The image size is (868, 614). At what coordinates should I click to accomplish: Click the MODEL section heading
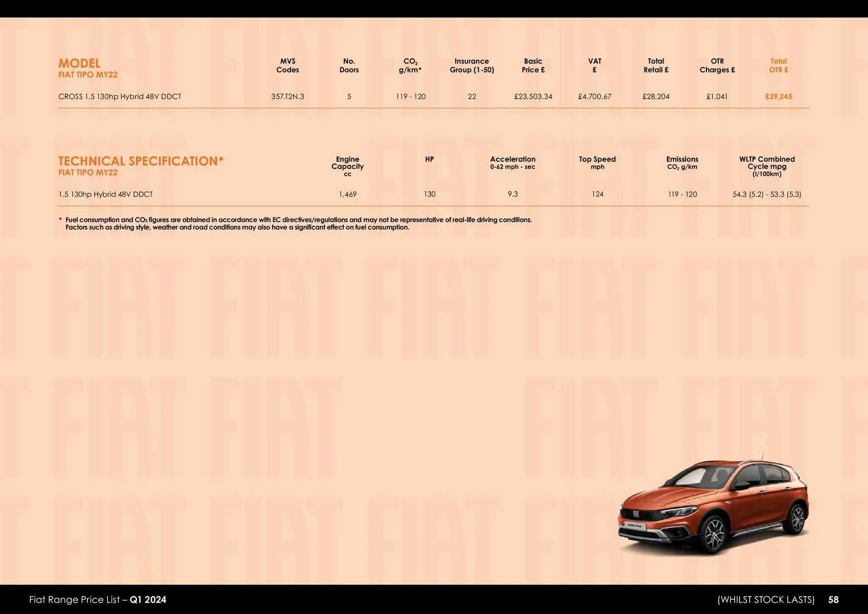[x=80, y=63]
